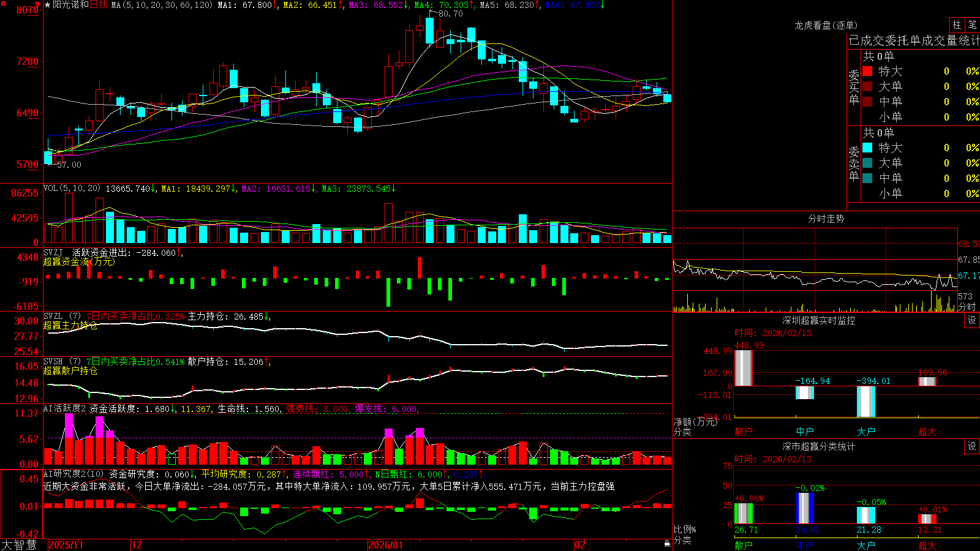
Task: Click the green 散户 label under 分类统计 chart
Action: click(743, 545)
